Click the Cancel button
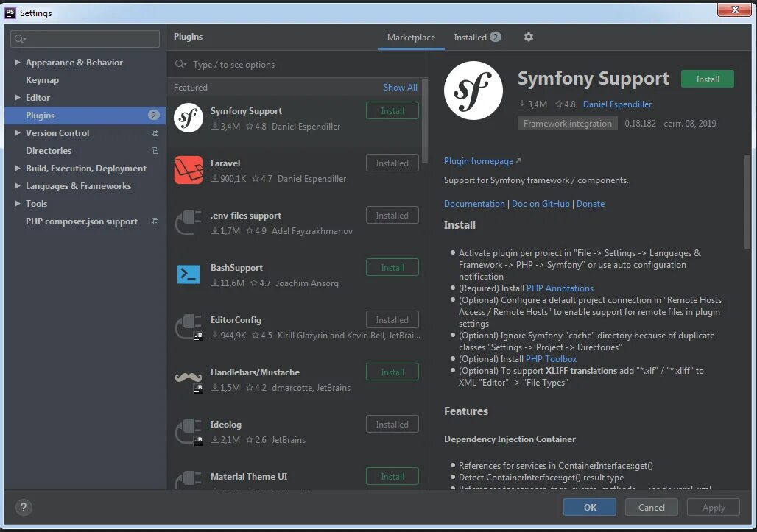The height and width of the screenshot is (532, 757). [x=651, y=507]
